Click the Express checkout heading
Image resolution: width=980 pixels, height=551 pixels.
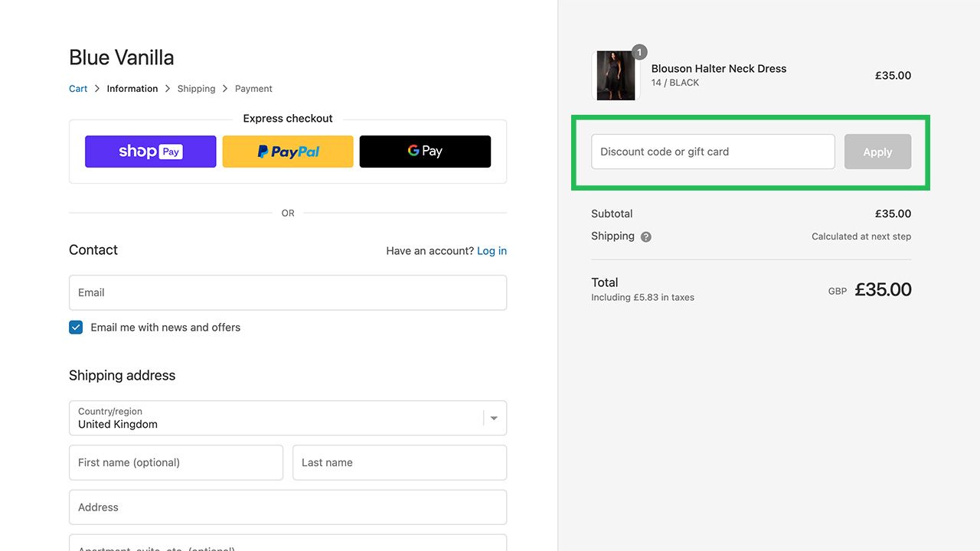[x=288, y=119]
